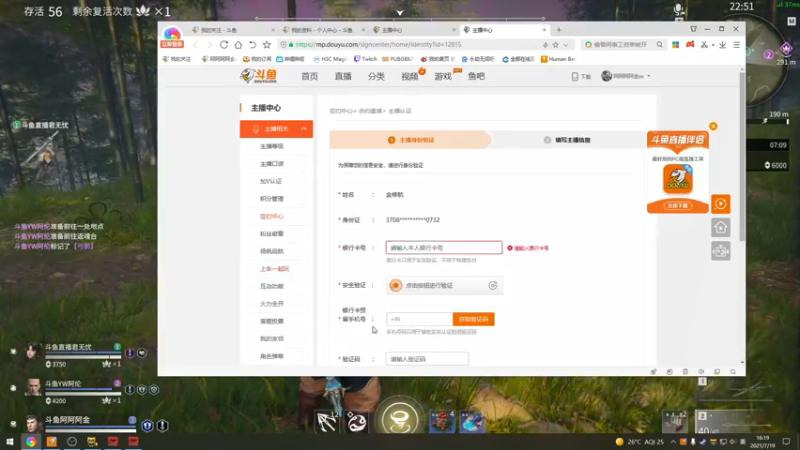Screen dimensions: 800x450
Task: Open 视频 in the Douyu navigation
Action: tap(410, 77)
